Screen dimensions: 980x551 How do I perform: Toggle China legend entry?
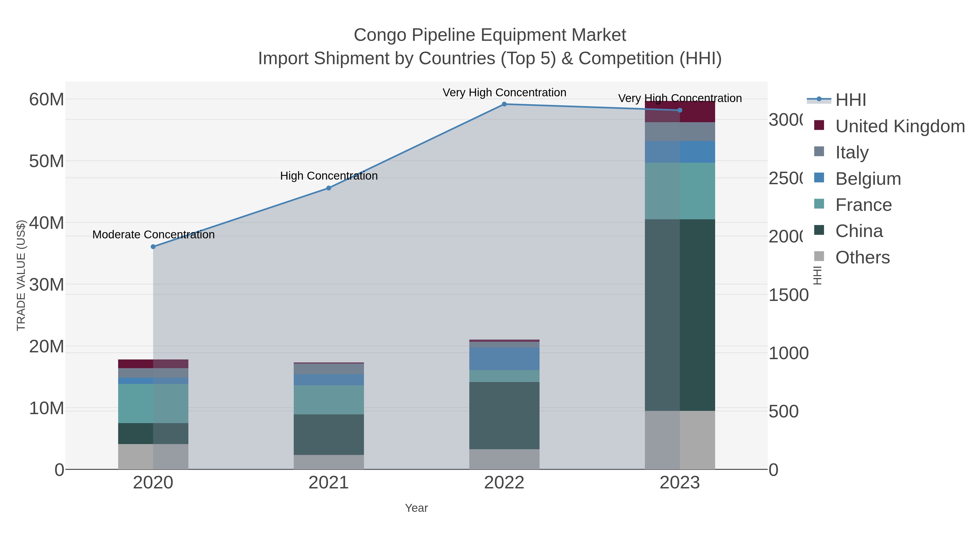point(848,231)
